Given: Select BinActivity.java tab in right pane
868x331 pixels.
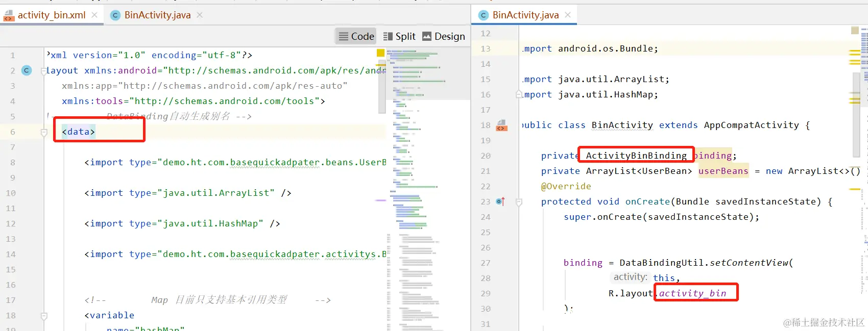Looking at the screenshot, I should point(525,15).
